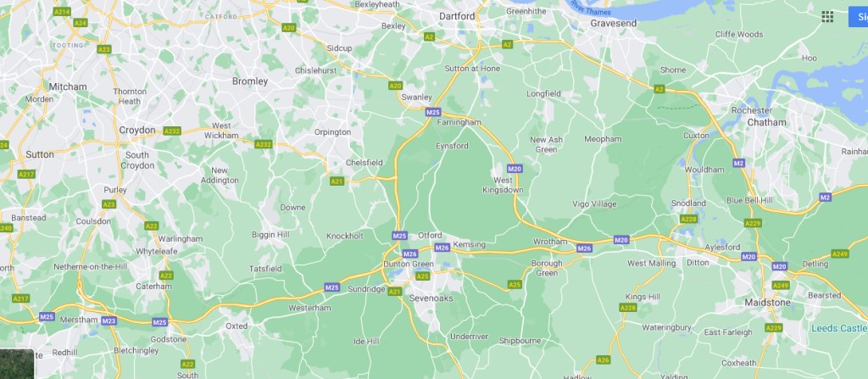This screenshot has height=379, width=868.
Task: Click the Sevenoaks town label
Action: [431, 298]
